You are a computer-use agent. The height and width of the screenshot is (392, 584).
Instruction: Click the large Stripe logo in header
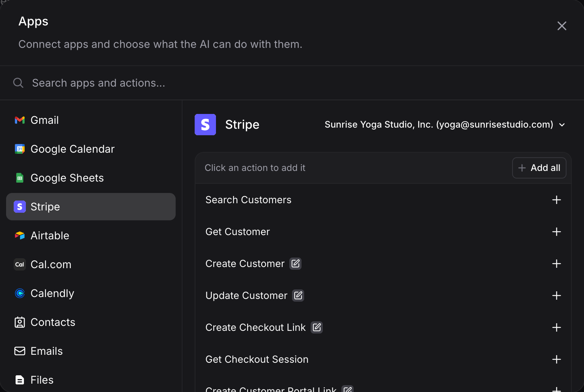click(x=205, y=125)
